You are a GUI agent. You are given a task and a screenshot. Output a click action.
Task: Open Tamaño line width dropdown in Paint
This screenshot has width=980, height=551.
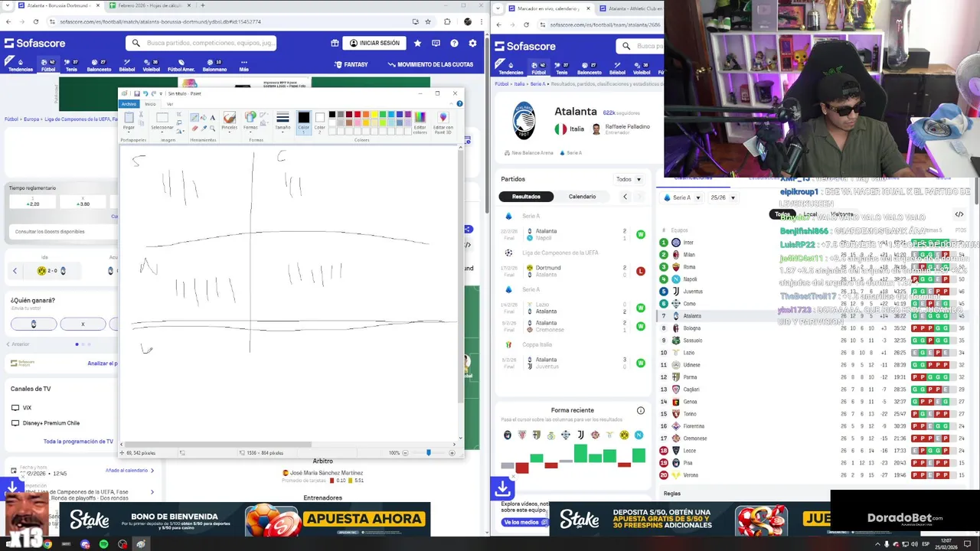pyautogui.click(x=283, y=121)
